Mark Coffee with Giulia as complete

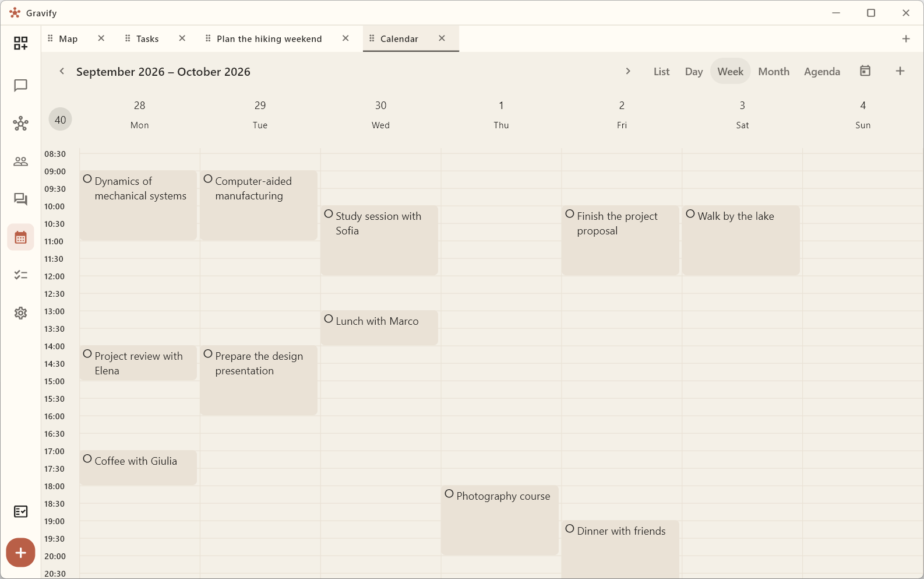[x=87, y=459]
